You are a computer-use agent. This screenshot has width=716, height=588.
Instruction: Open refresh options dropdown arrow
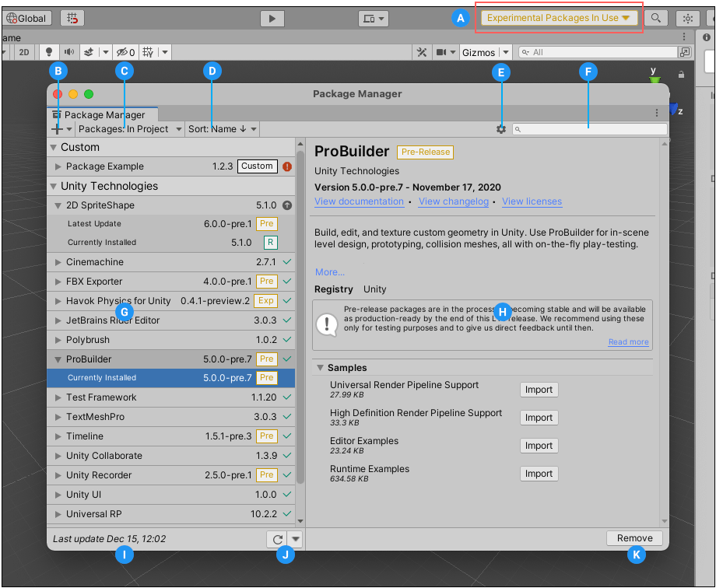click(296, 540)
